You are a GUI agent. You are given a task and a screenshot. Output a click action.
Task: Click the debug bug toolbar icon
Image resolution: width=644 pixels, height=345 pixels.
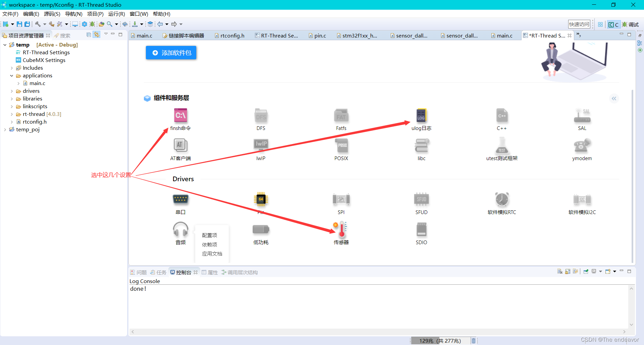pos(92,24)
